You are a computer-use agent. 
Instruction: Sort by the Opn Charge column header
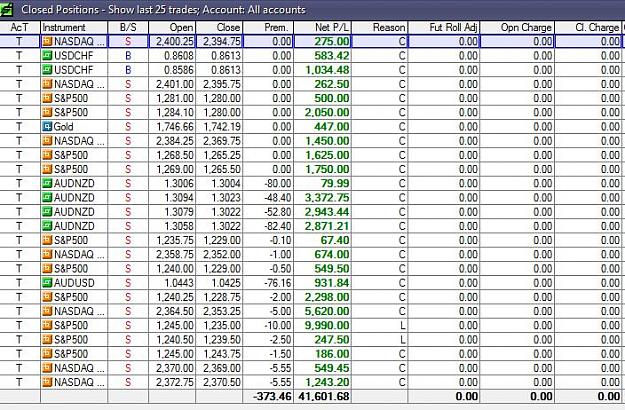(517, 27)
